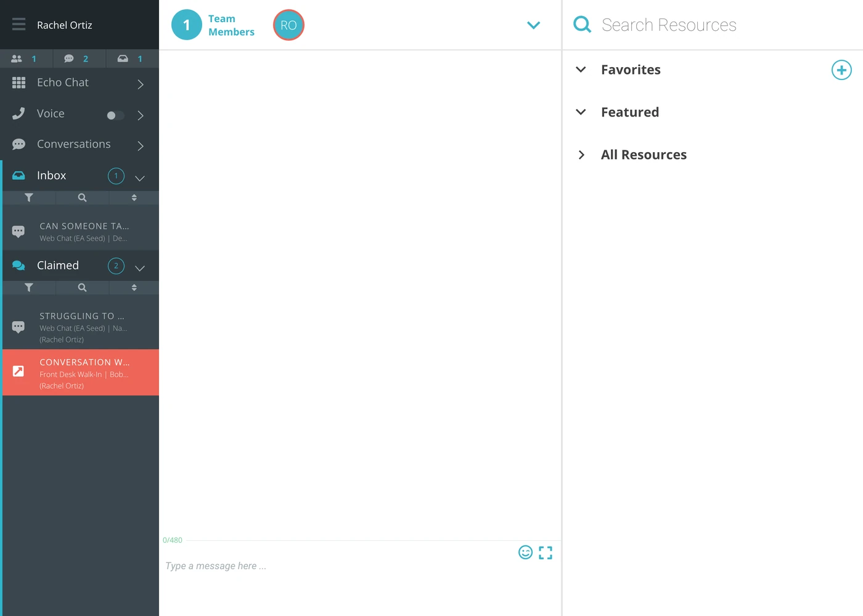
Task: Collapse the Favorites section
Action: 581,70
